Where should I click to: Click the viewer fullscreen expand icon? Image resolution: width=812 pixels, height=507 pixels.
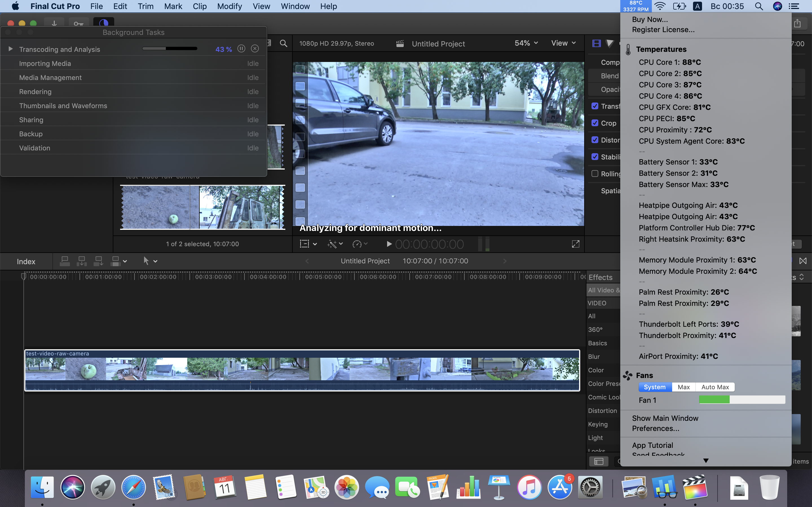(x=575, y=244)
